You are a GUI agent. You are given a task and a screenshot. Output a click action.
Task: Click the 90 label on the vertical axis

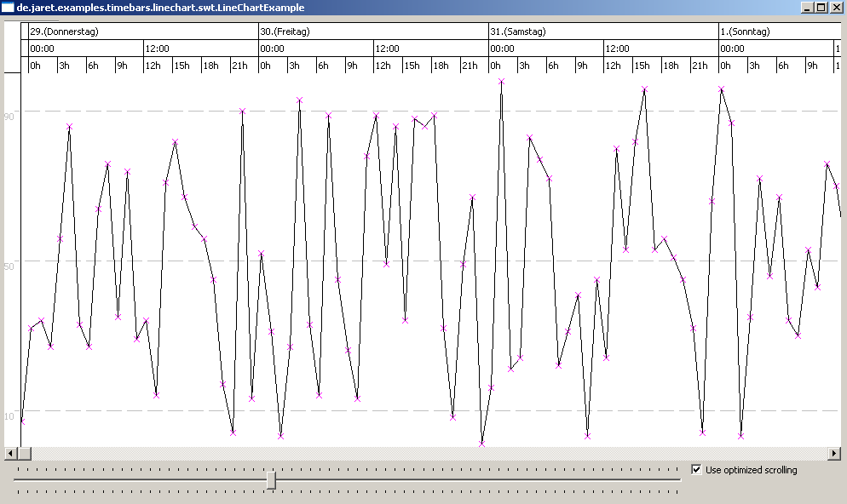(x=9, y=116)
